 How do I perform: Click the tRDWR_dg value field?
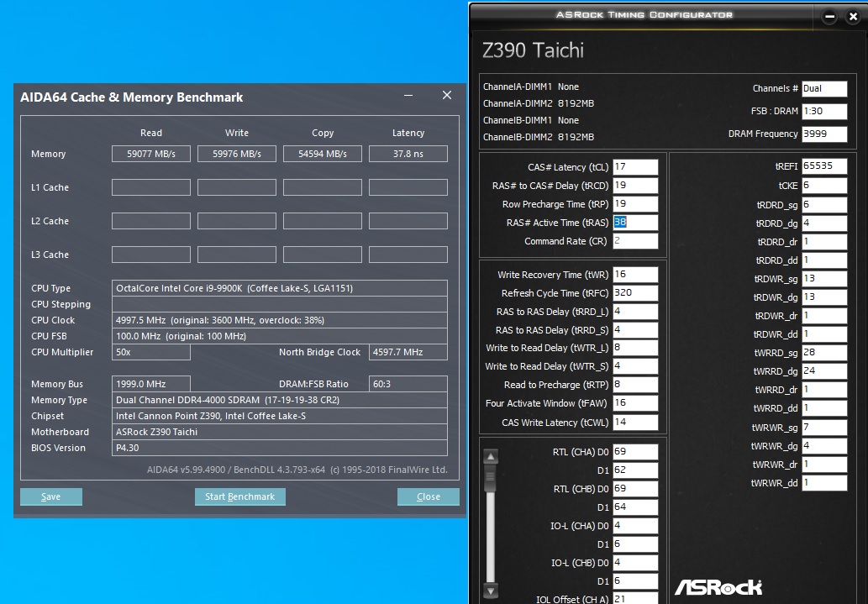[x=824, y=297]
